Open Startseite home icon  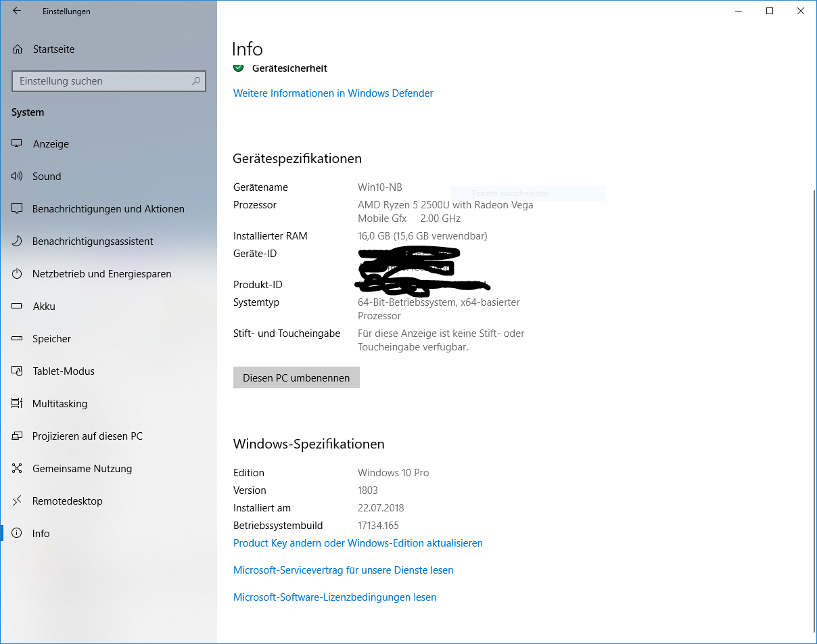[x=18, y=49]
